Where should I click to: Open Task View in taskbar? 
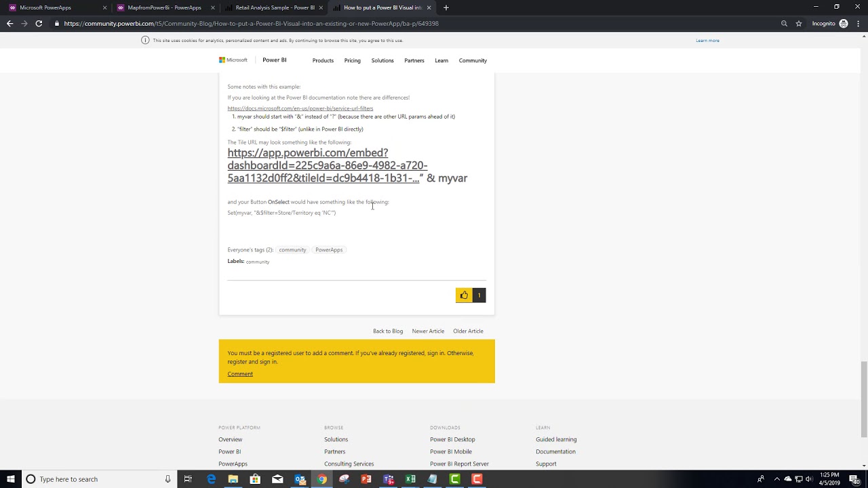click(188, 479)
